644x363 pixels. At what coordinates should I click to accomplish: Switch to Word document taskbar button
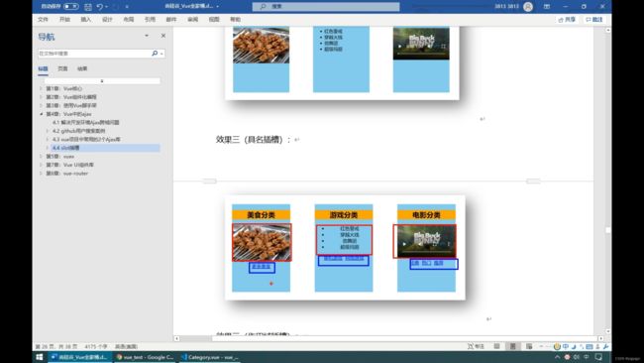coord(80,357)
